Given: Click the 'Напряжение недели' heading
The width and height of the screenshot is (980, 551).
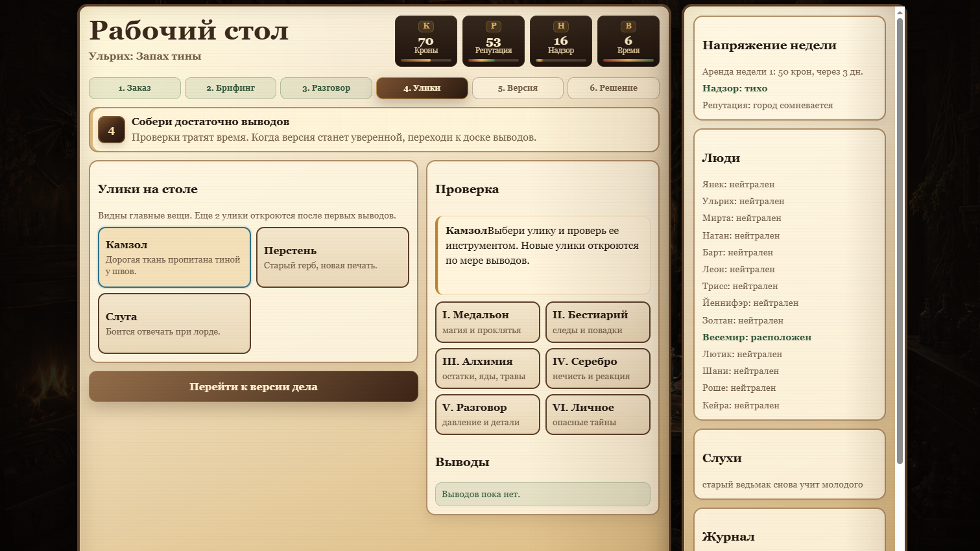Looking at the screenshot, I should [769, 45].
